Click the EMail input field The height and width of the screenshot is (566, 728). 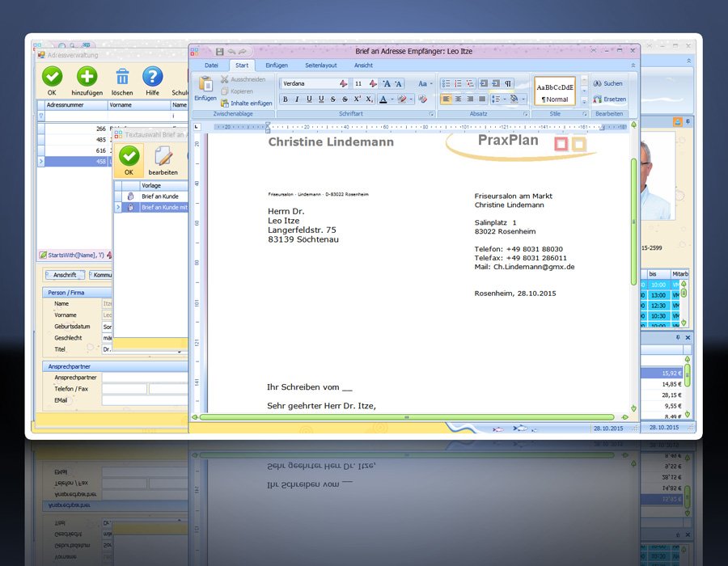145,400
